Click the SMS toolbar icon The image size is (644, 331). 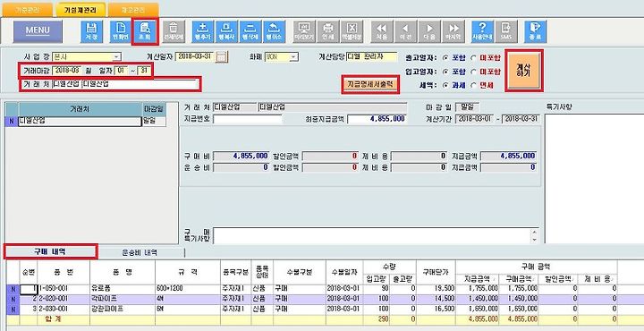[506, 31]
